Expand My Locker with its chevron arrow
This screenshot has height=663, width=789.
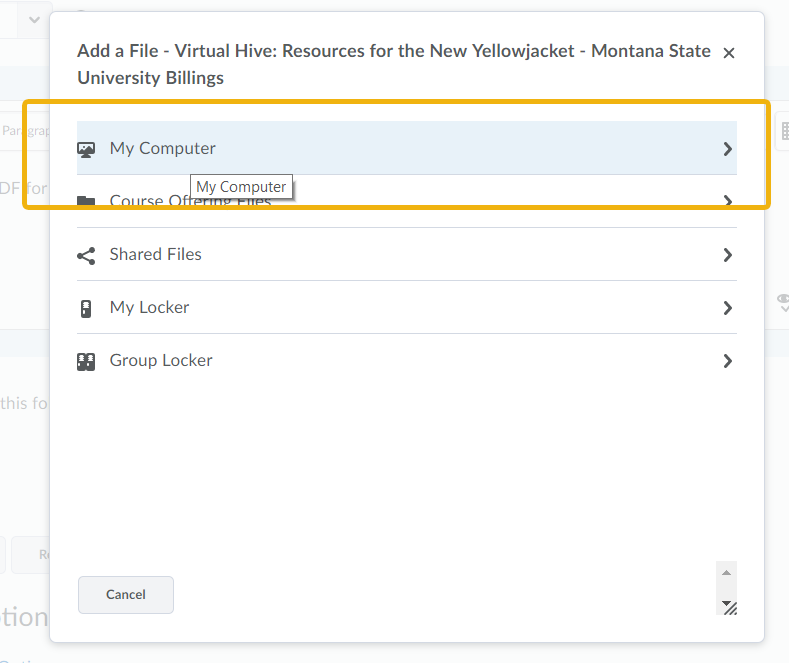[x=727, y=308]
